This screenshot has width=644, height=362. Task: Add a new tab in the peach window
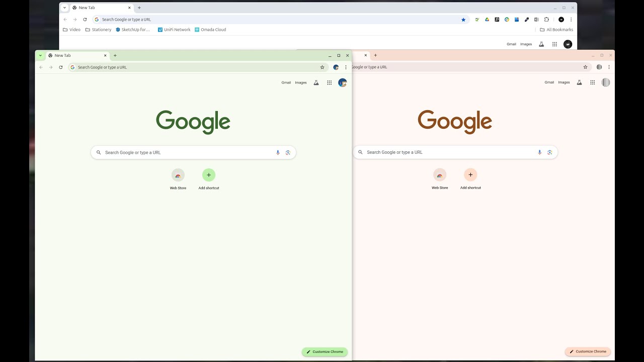coord(375,55)
